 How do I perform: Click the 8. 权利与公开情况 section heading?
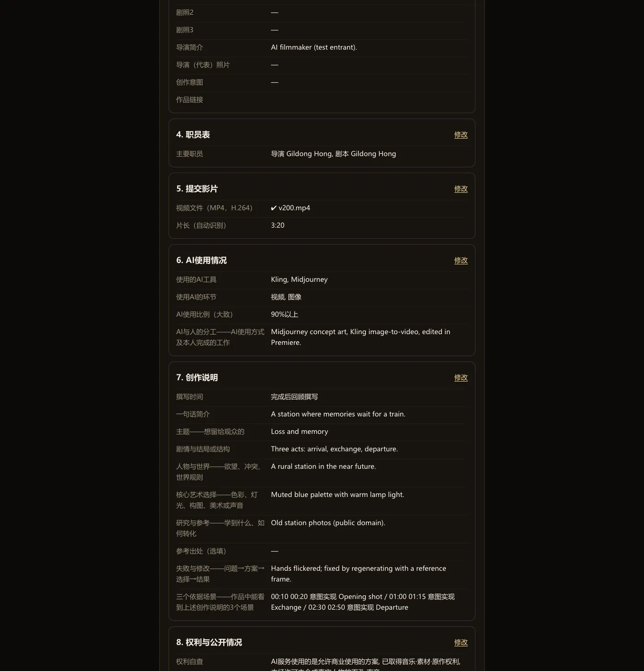[x=209, y=642]
